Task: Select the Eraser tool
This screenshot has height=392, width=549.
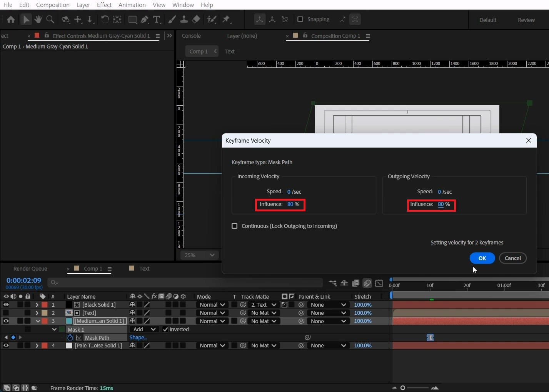Action: [196, 19]
